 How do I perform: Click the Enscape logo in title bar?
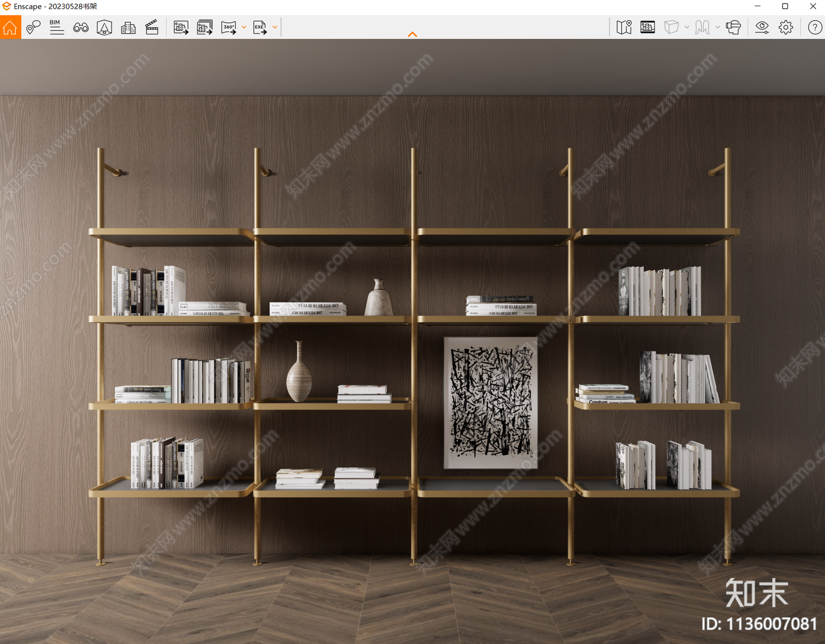pos(6,6)
